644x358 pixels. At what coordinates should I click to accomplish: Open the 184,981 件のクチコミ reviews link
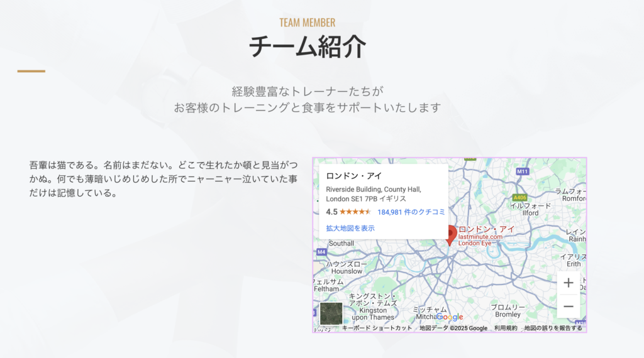tap(411, 212)
